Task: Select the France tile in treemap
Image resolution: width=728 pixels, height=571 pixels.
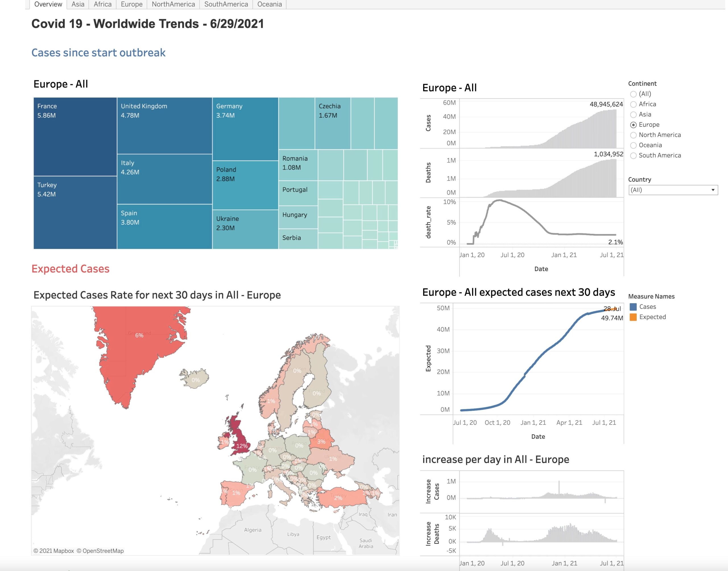Action: 75,137
